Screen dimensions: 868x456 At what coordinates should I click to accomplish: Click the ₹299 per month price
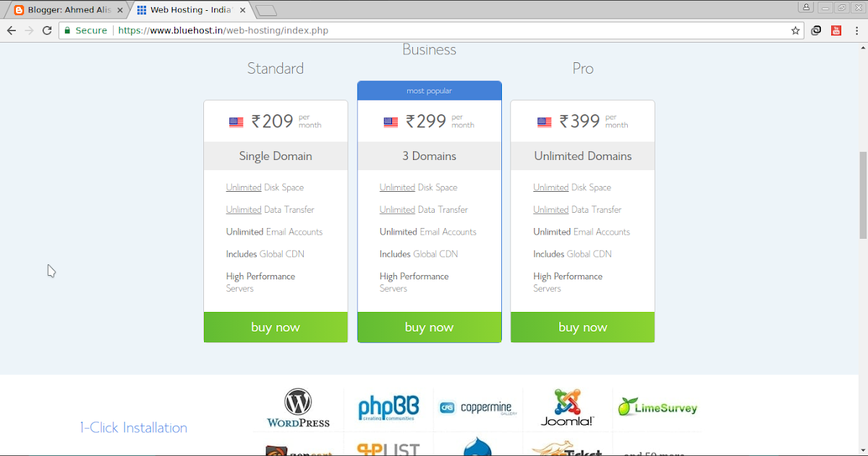pos(440,121)
